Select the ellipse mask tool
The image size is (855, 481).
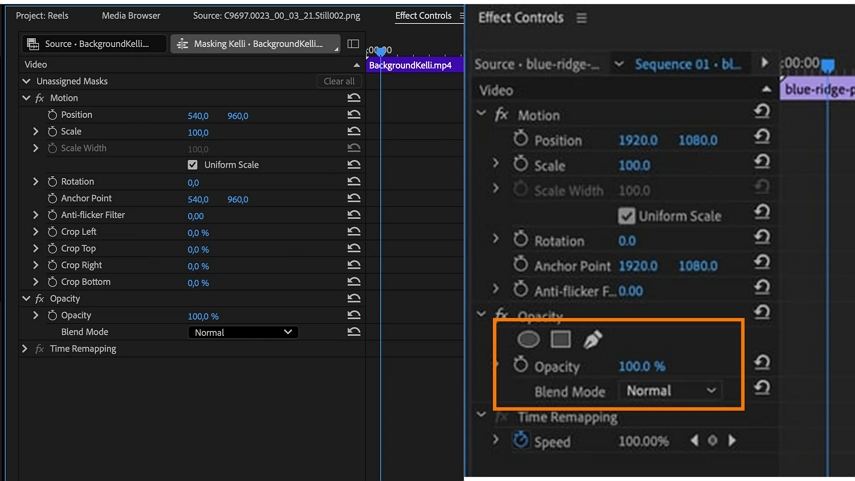(x=528, y=339)
